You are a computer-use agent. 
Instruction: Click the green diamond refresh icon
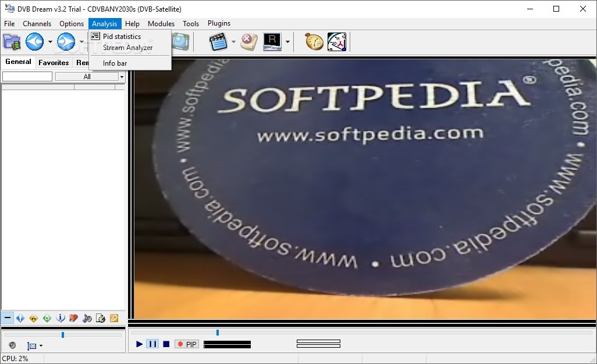pyautogui.click(x=47, y=318)
